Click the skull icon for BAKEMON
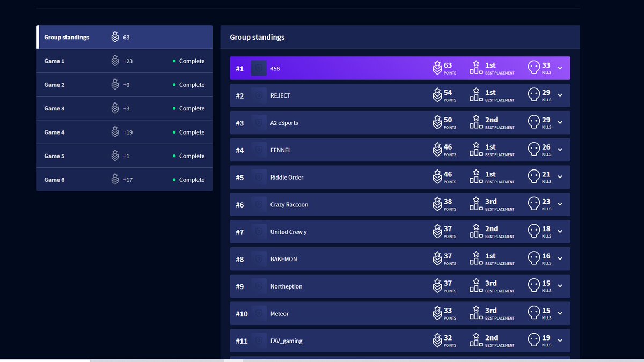Image resolution: width=644 pixels, height=362 pixels. (x=533, y=259)
